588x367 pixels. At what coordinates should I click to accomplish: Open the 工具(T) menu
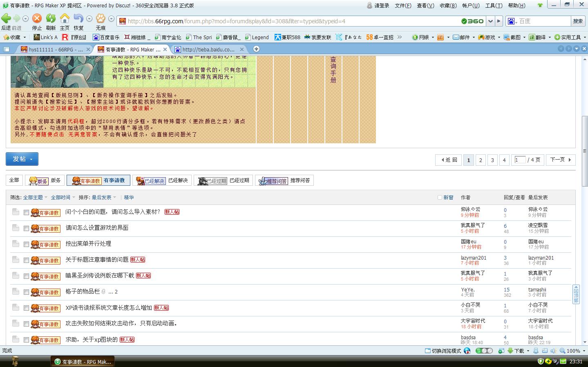point(494,5)
